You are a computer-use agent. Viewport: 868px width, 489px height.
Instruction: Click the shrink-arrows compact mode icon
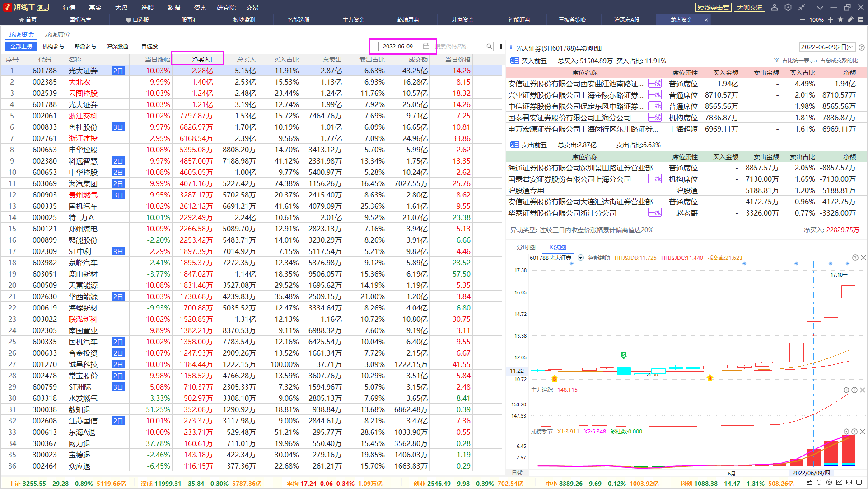click(802, 7)
